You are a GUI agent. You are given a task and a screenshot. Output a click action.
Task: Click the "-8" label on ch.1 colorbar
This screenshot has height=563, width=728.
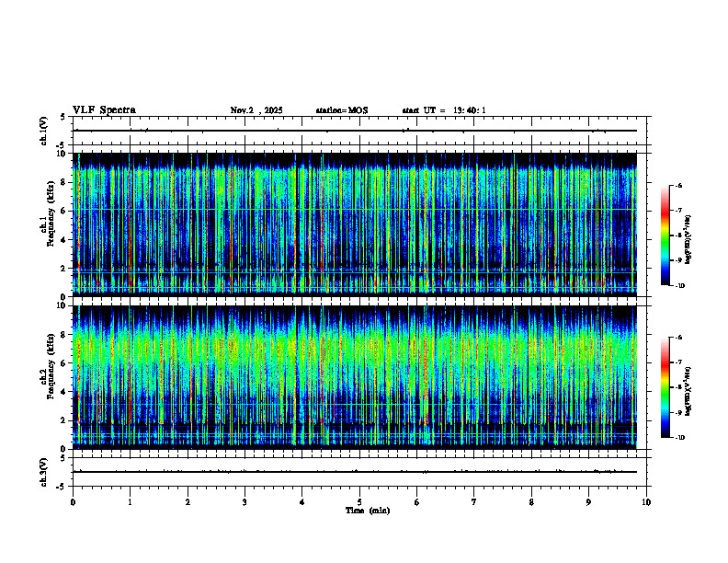[679, 236]
